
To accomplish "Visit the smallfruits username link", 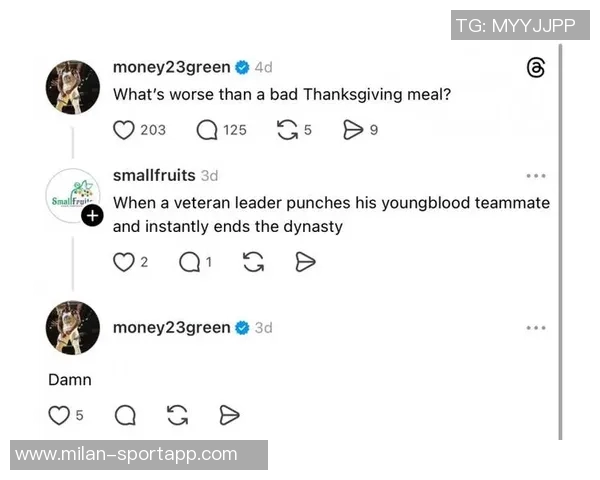I will pos(154,176).
